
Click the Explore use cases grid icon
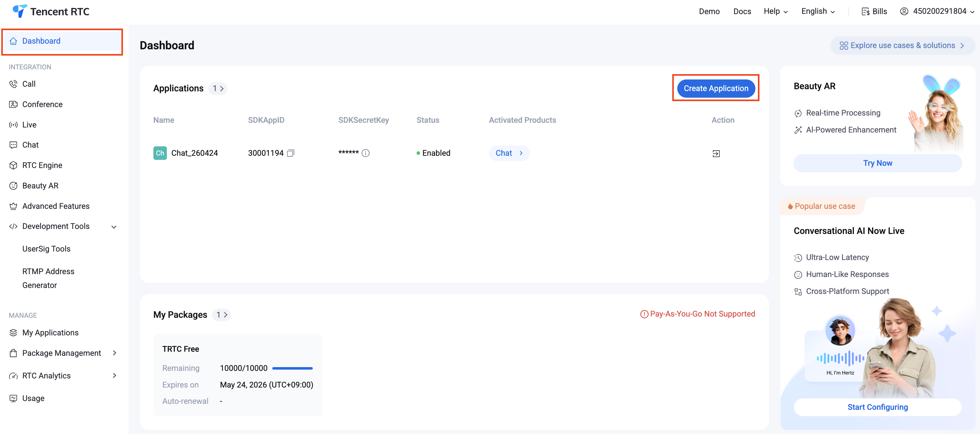coord(844,46)
